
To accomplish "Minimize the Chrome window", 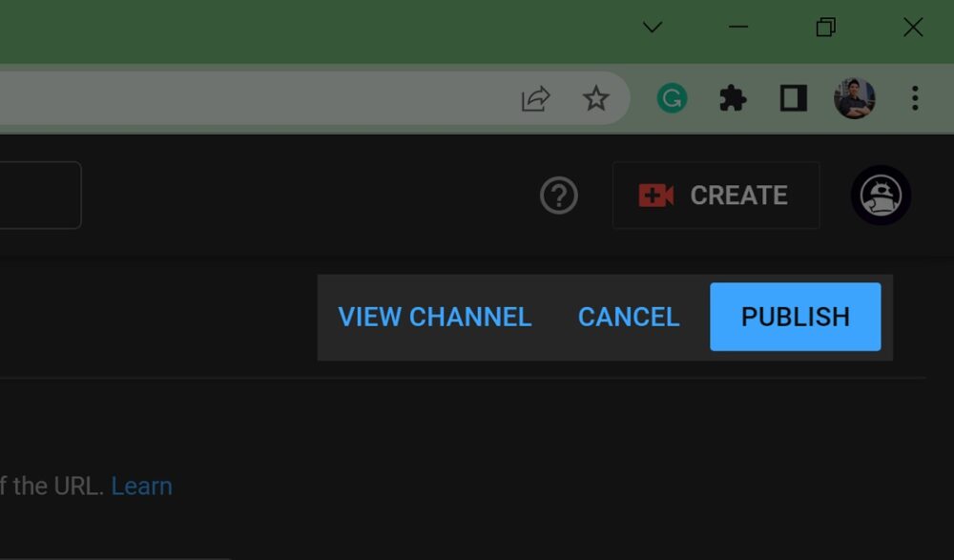I will [x=738, y=28].
